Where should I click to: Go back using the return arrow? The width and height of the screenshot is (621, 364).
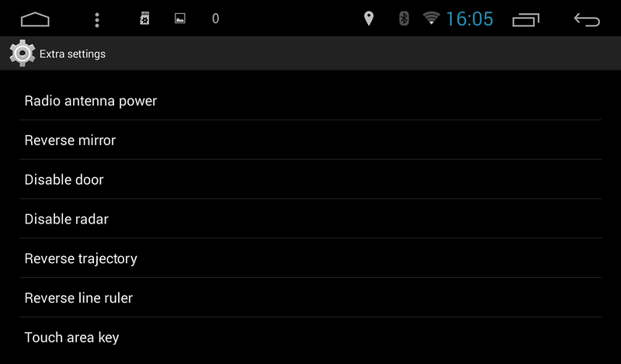(x=587, y=20)
